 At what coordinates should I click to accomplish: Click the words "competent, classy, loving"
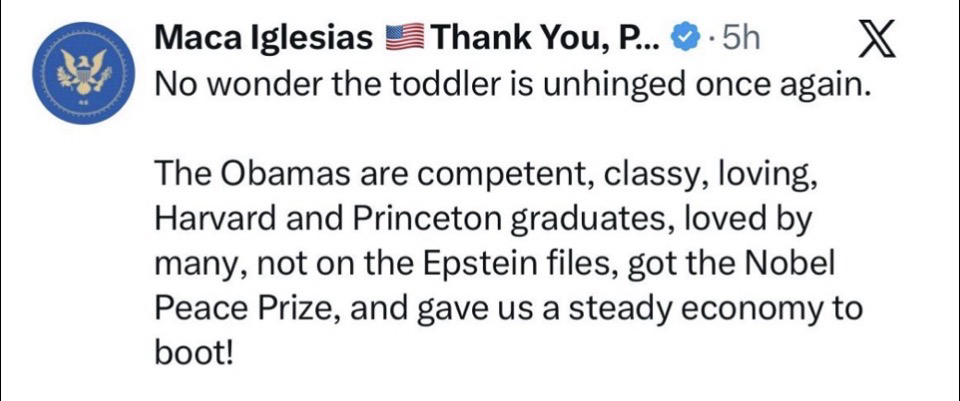coord(600,177)
